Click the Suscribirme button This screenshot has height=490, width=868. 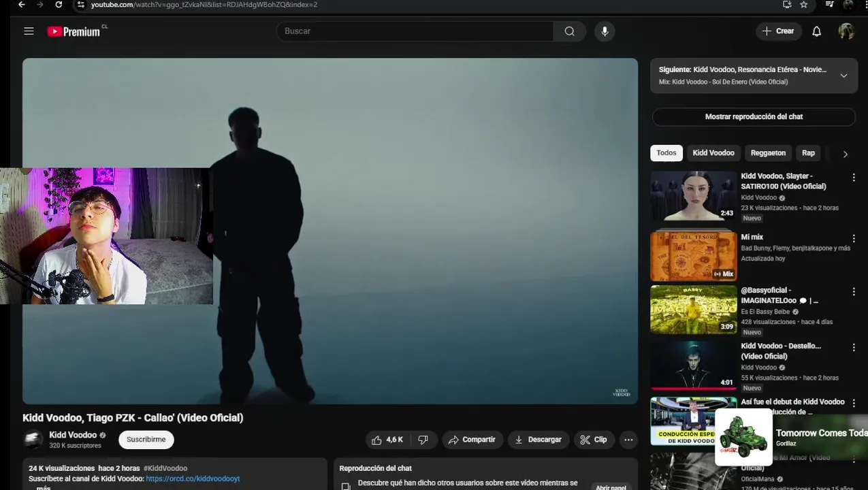pos(146,440)
